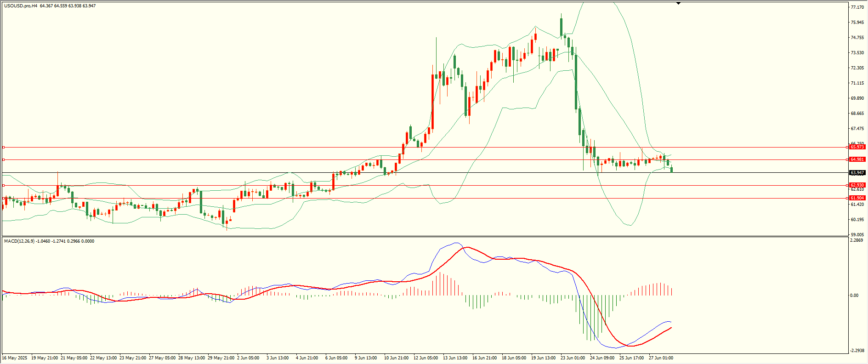The width and height of the screenshot is (868, 364).
Task: Select the black horizontal line at 63.947
Action: coord(425,173)
